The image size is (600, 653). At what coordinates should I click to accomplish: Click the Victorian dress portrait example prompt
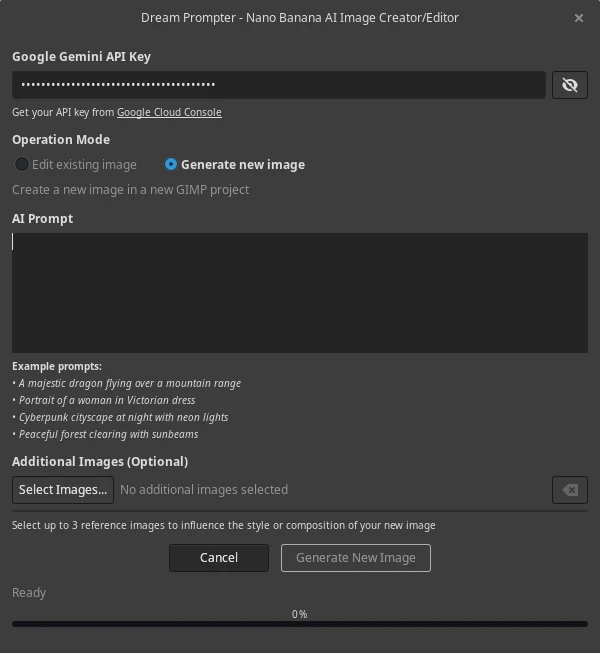(106, 400)
